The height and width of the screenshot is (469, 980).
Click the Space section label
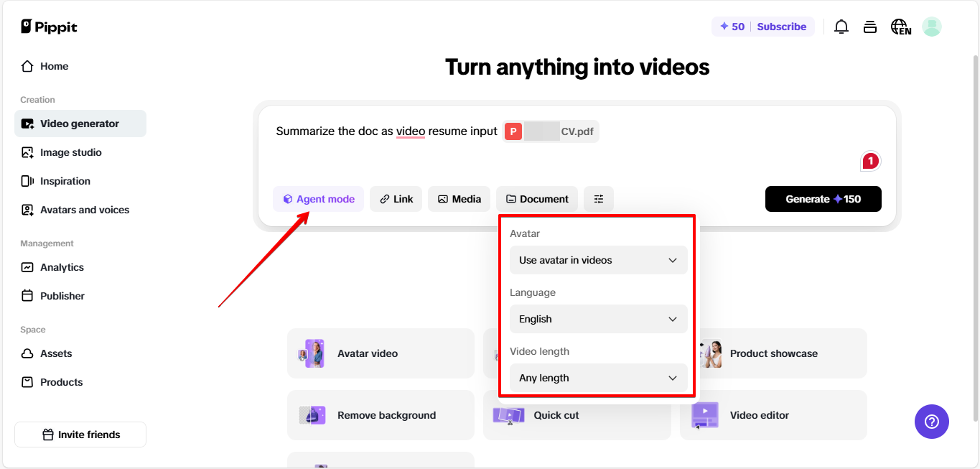[33, 330]
